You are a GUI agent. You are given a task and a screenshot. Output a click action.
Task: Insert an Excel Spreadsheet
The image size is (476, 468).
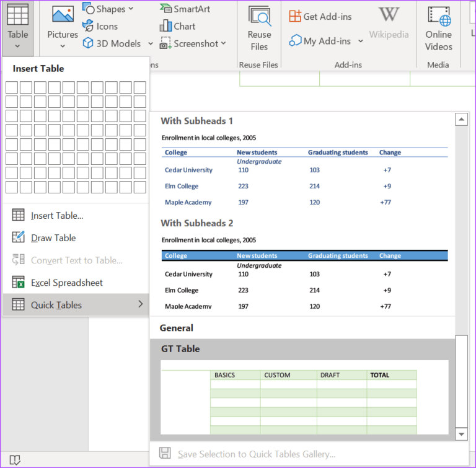click(76, 283)
